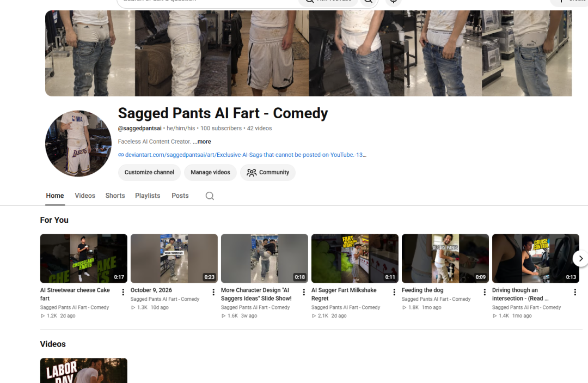Select the Posts tab
588x383 pixels.
click(x=180, y=196)
